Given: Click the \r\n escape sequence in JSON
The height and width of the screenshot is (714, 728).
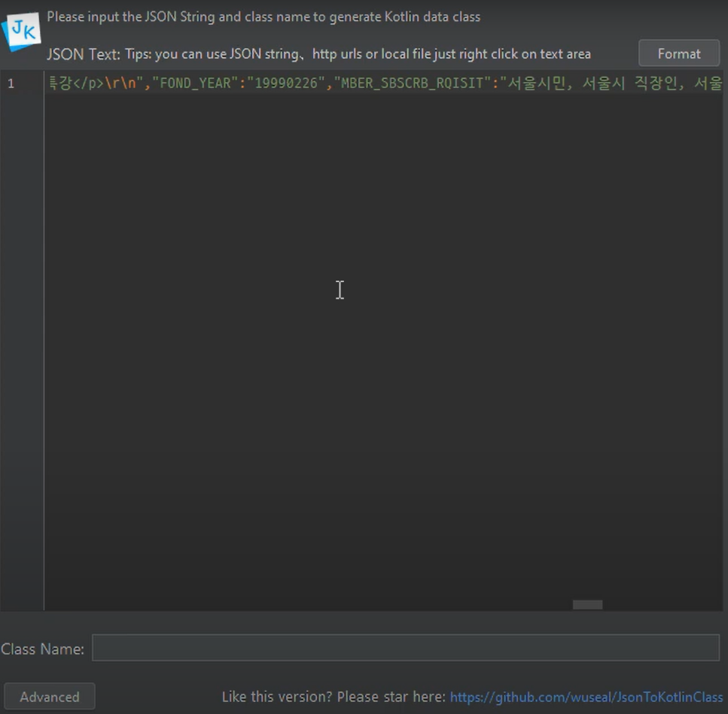Looking at the screenshot, I should [x=120, y=83].
